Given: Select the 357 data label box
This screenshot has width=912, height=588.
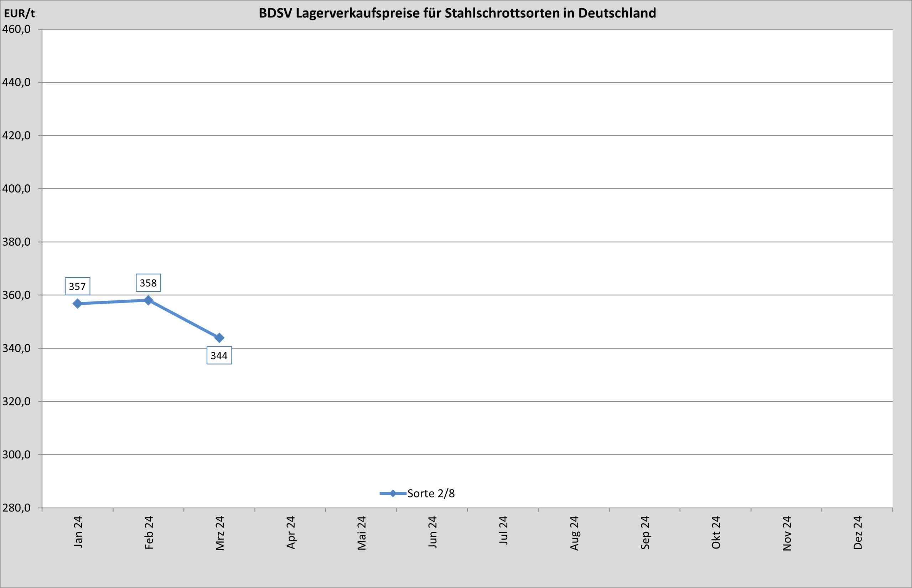Looking at the screenshot, I should click(x=78, y=286).
